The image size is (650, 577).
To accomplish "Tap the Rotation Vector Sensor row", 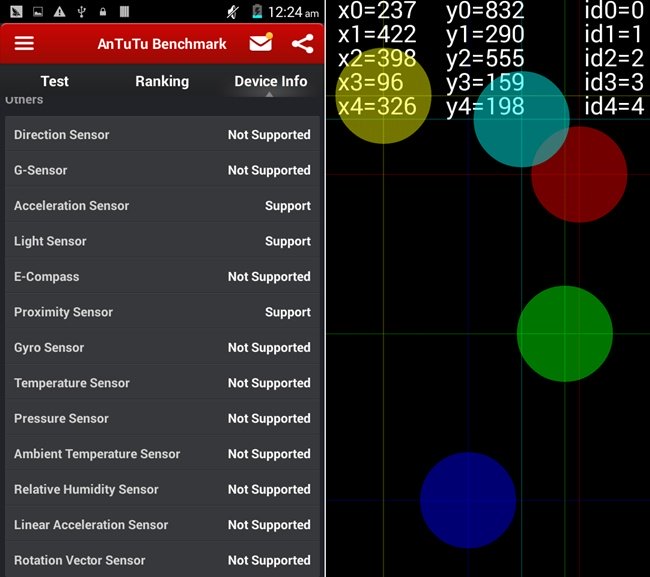I will pyautogui.click(x=162, y=560).
